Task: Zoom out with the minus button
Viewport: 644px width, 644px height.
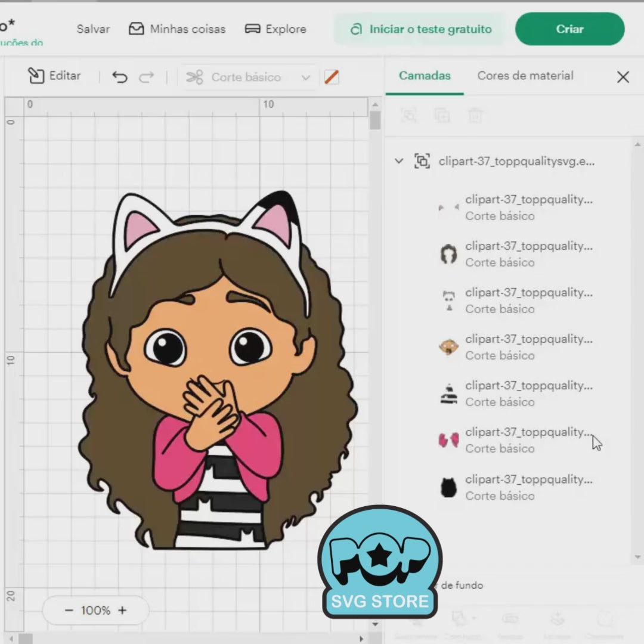Action: pos(69,611)
